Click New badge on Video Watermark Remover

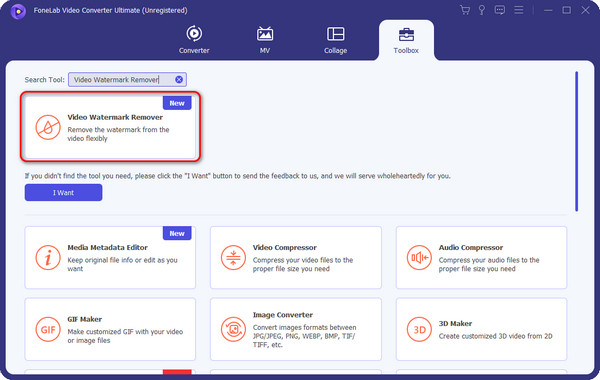[x=177, y=103]
